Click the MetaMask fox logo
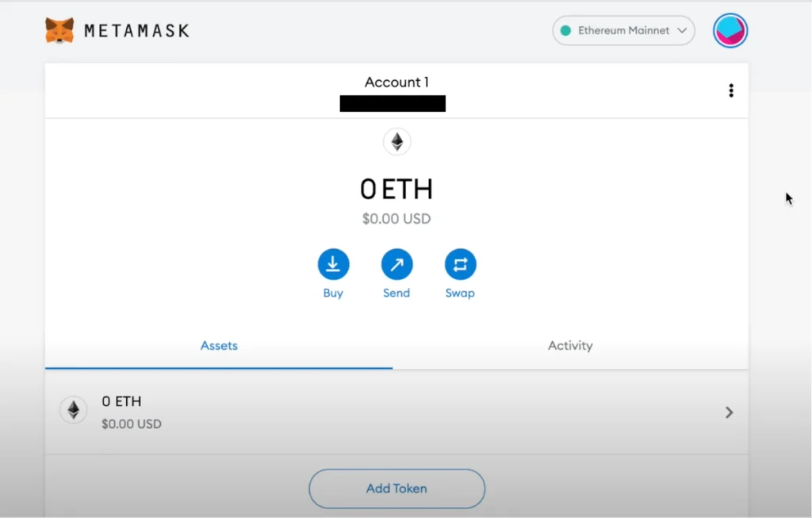This screenshot has width=812, height=518. coord(59,31)
